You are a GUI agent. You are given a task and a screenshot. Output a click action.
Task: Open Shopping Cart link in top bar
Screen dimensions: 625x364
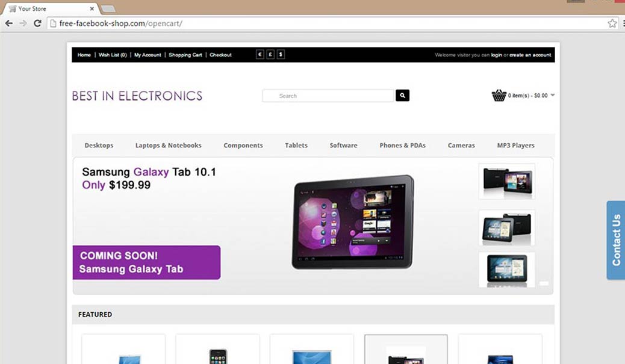[185, 55]
